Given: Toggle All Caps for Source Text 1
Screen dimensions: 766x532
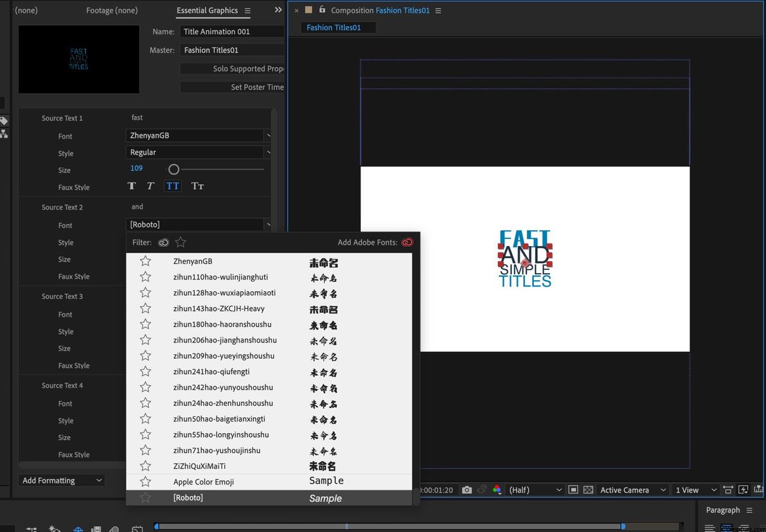Looking at the screenshot, I should pos(173,186).
